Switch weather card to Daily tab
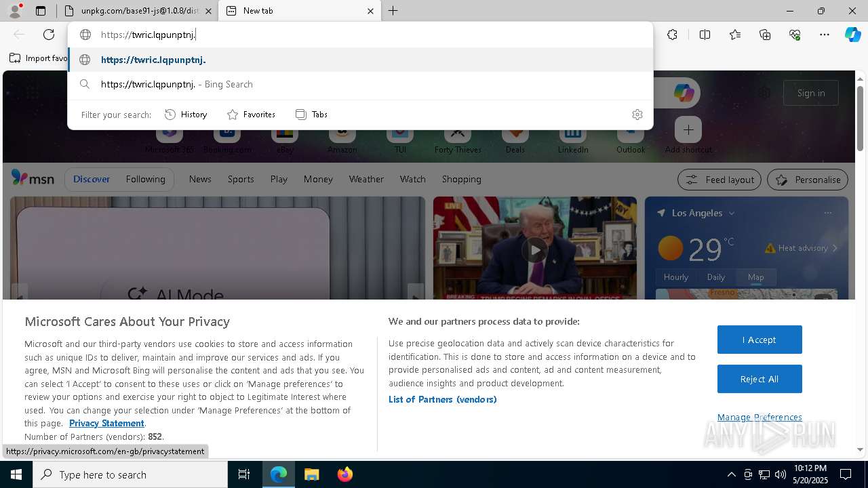Image resolution: width=868 pixels, height=488 pixels. [716, 277]
